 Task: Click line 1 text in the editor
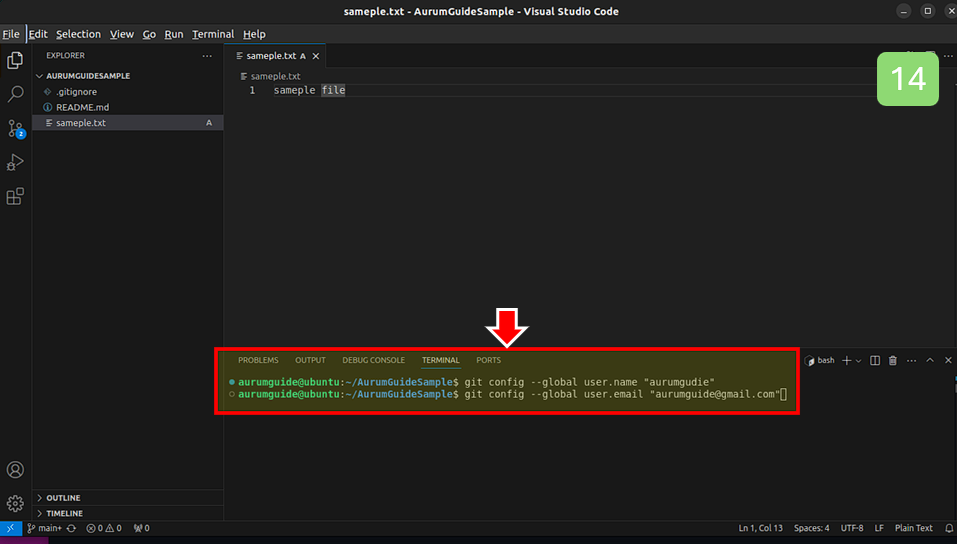click(309, 90)
